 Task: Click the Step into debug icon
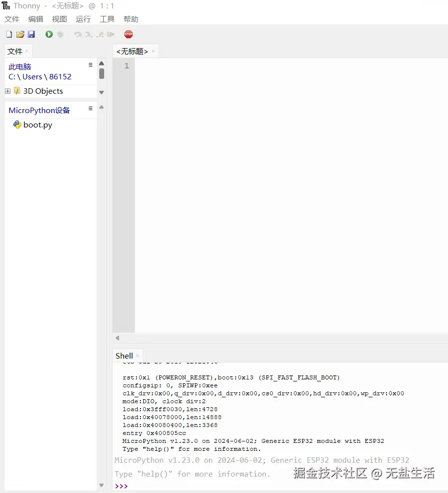(x=89, y=34)
